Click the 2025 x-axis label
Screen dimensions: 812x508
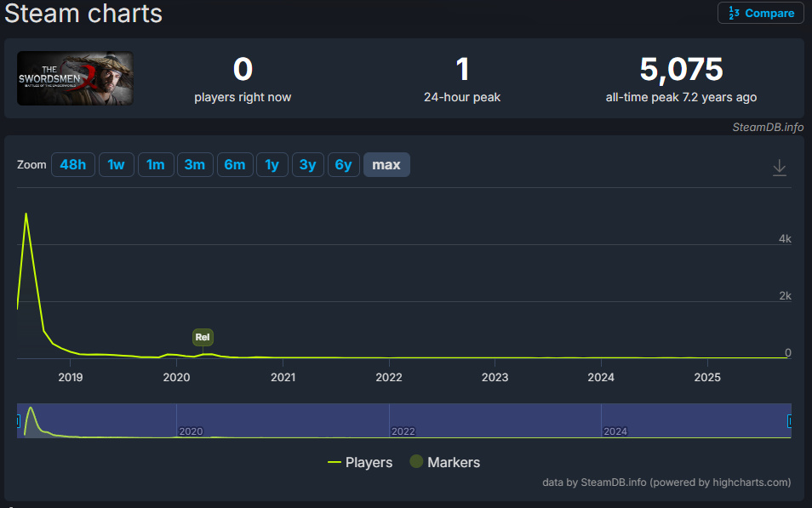point(706,377)
